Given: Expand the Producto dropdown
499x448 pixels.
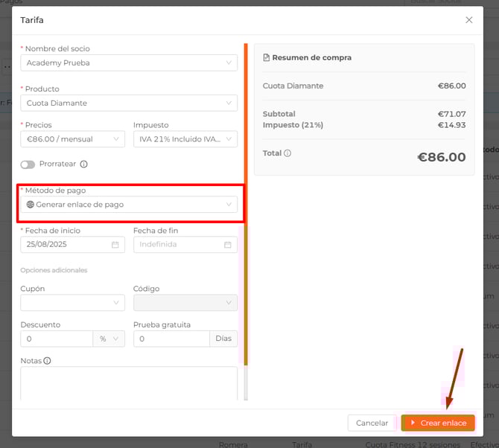Looking at the screenshot, I should pos(129,103).
